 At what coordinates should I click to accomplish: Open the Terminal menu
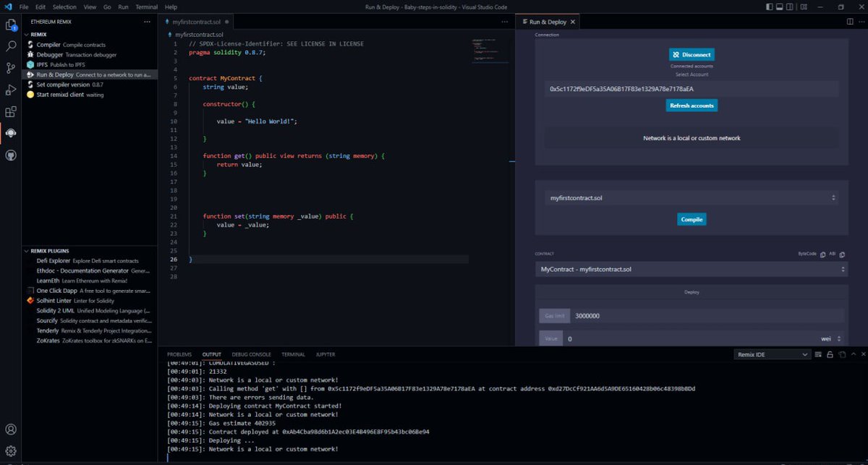(147, 7)
